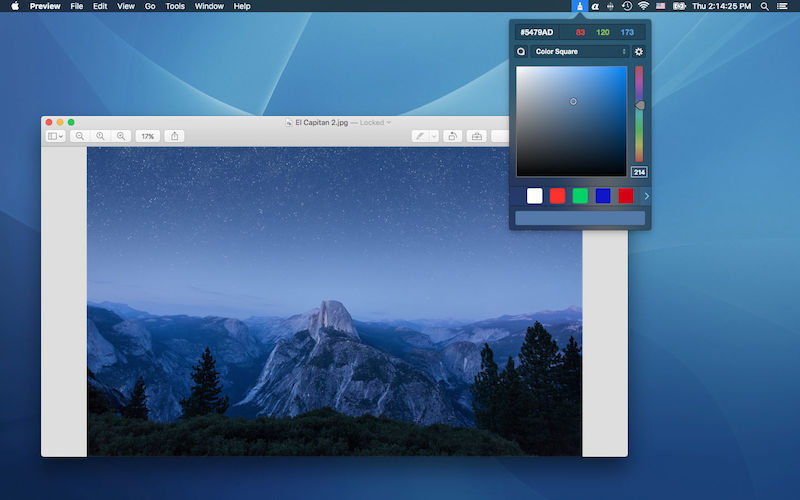Click the El Capitan 2.jpg title
This screenshot has height=500, width=800.
point(321,122)
